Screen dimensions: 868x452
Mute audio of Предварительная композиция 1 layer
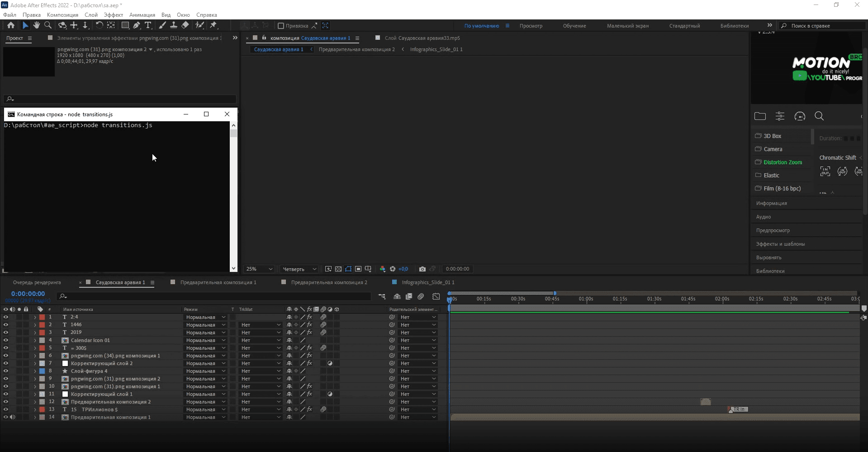(x=13, y=417)
